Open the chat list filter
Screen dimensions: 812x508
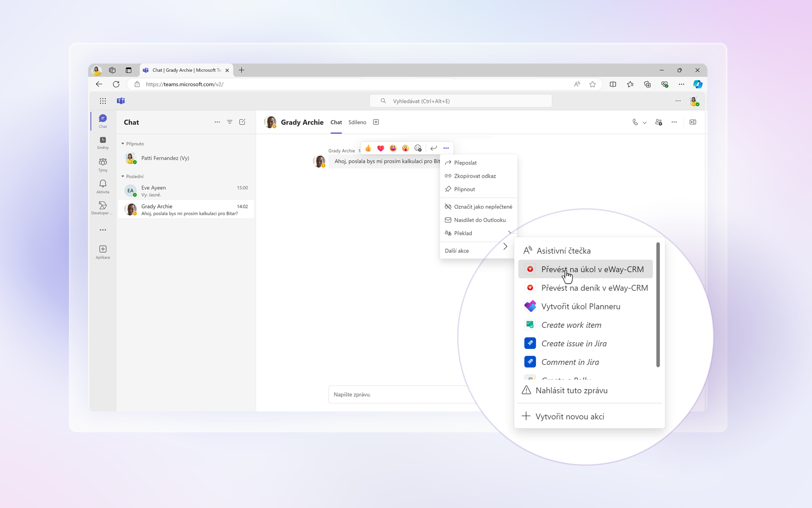coord(230,122)
